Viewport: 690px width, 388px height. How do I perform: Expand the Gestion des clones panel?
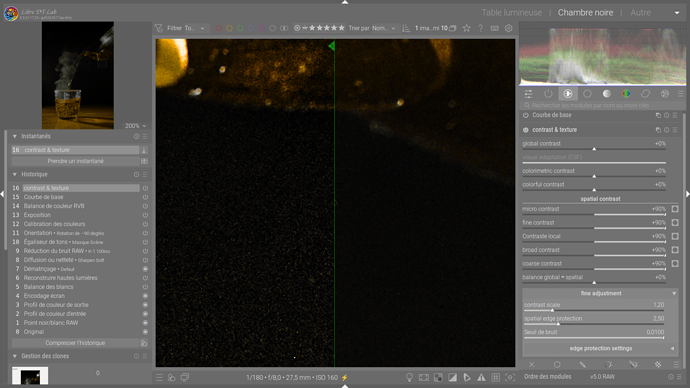pyautogui.click(x=15, y=356)
